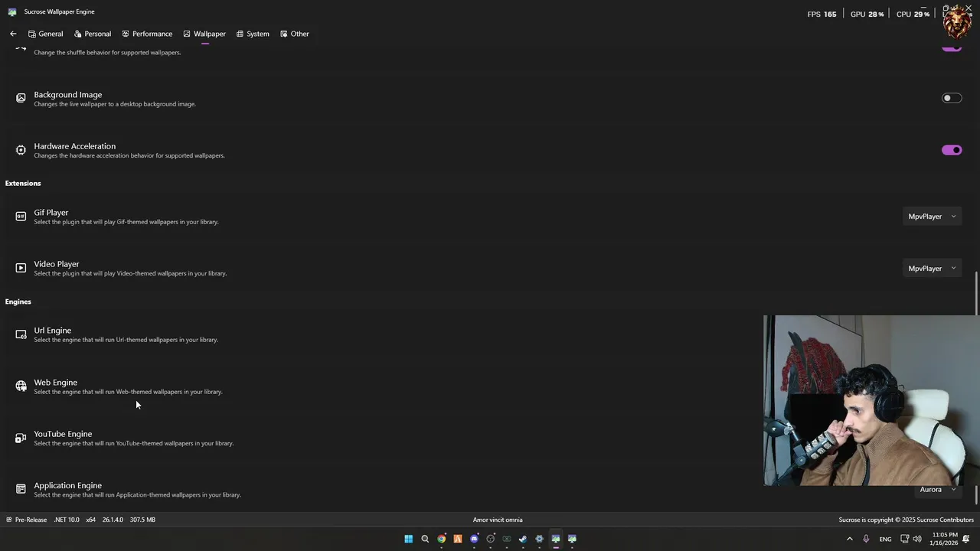Click the Web Engine title text
This screenshot has height=551, width=980.
[55, 383]
